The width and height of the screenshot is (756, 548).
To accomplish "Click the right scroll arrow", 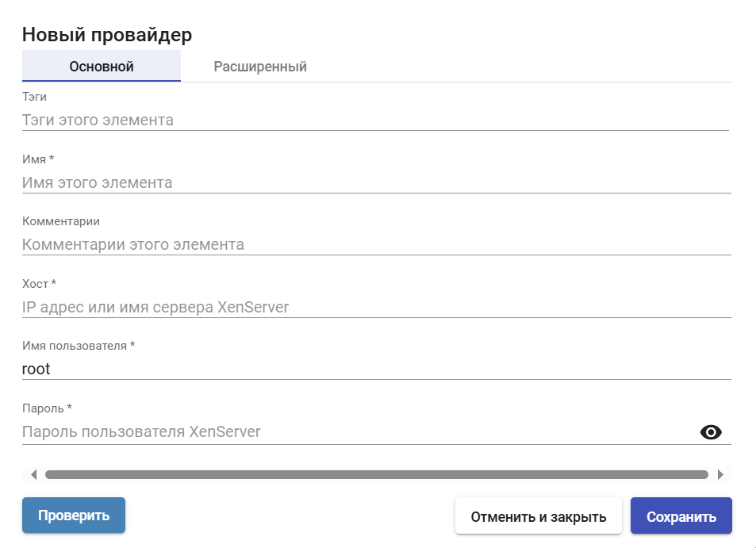I will coord(720,475).
